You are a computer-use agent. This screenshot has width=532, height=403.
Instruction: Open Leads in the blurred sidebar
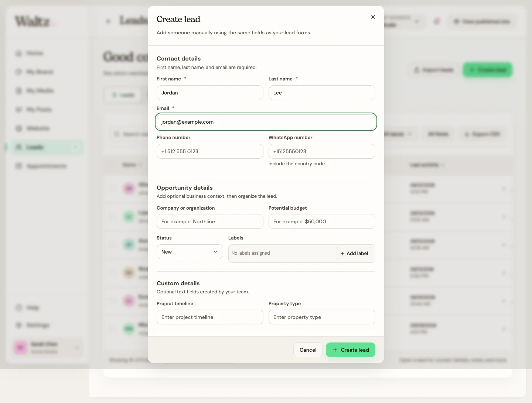47,147
